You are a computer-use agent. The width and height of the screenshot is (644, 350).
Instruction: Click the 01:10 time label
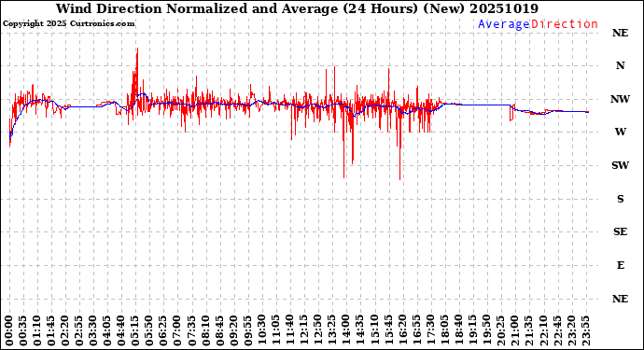37,331
